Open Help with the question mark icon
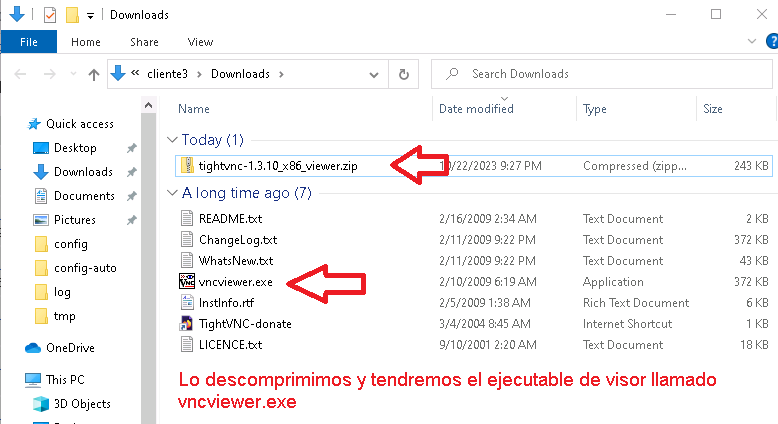778x424 pixels. click(x=772, y=42)
